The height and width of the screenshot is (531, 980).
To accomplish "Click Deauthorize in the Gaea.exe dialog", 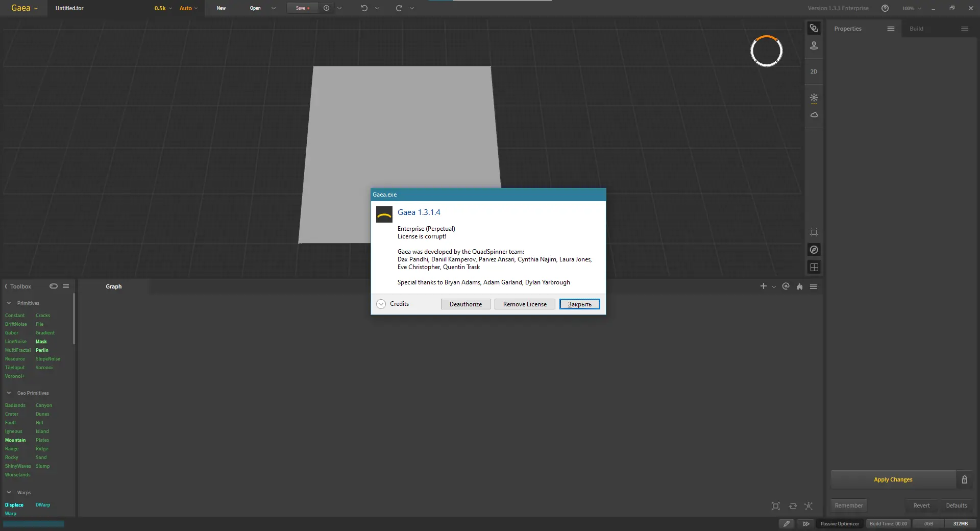I will [x=465, y=304].
